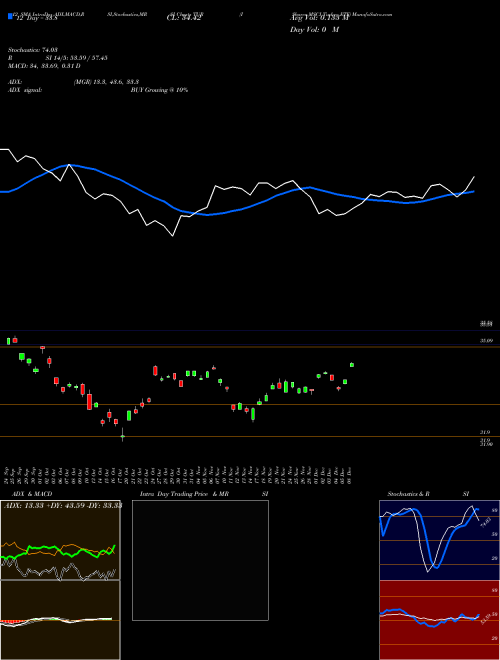
Task: Select the 'BUY Growing @ 10%' signal text
Action: point(159,90)
